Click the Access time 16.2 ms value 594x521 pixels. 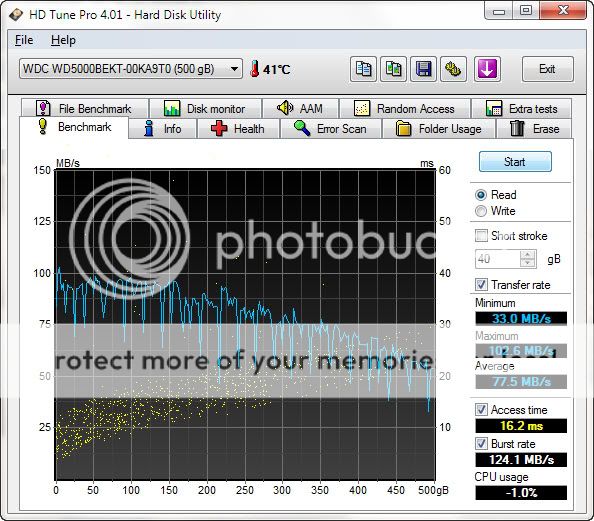521,426
